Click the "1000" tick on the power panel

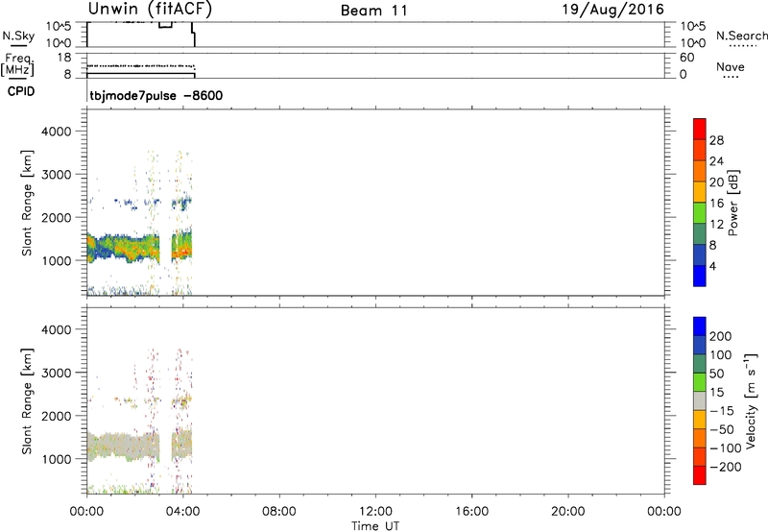point(57,260)
